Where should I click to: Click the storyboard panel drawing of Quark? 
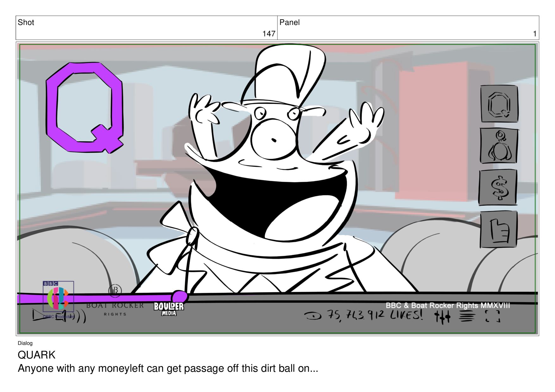tap(277, 189)
